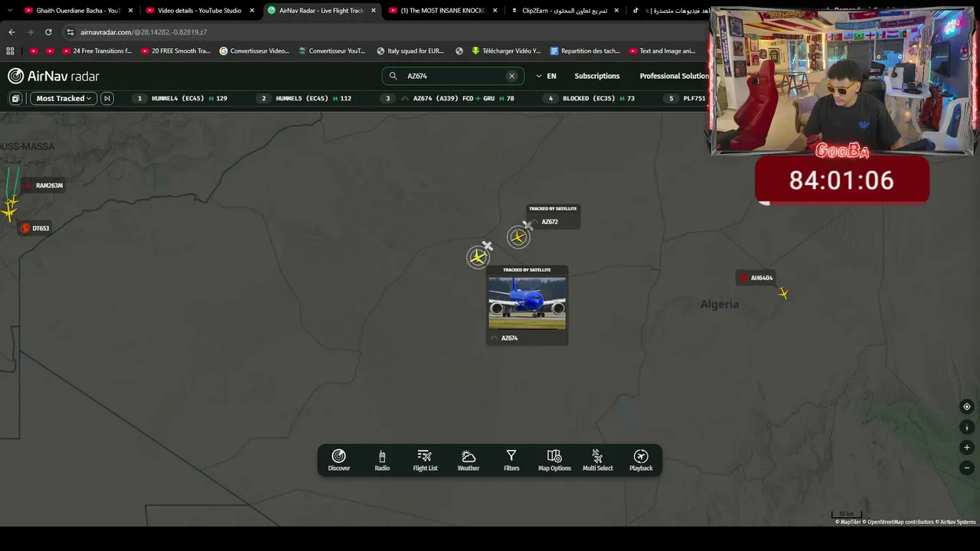
Task: Click the AH6404 flight label
Action: 756,278
